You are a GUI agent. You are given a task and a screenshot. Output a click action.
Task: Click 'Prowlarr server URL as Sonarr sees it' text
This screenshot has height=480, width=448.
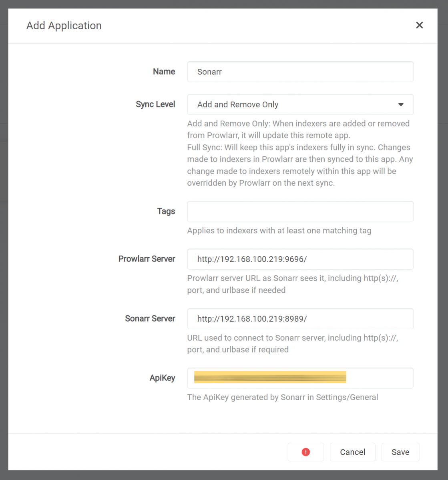pos(293,284)
